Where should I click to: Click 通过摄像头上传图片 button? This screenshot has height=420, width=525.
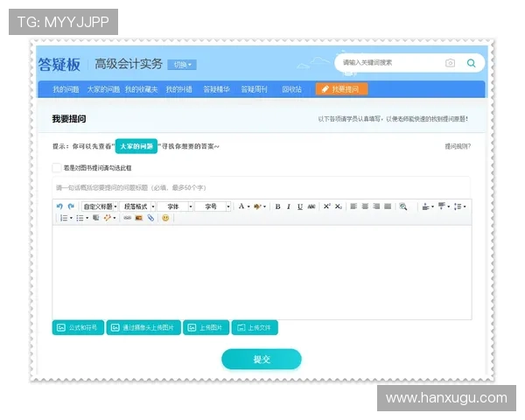click(143, 327)
